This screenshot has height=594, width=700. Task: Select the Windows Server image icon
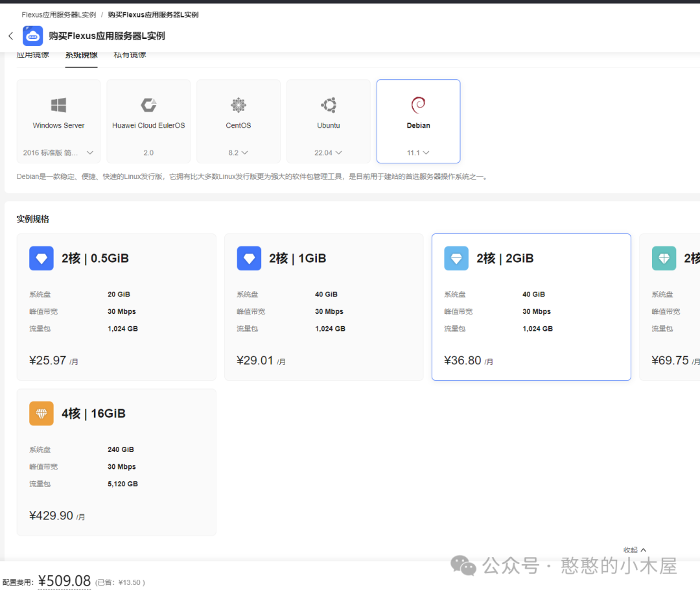tap(58, 105)
